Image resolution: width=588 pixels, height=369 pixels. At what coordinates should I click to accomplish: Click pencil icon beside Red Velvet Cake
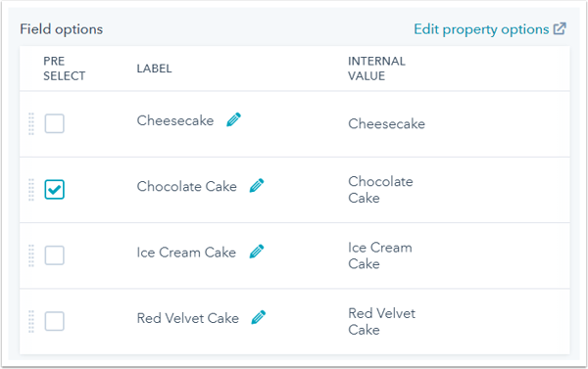[x=259, y=317]
